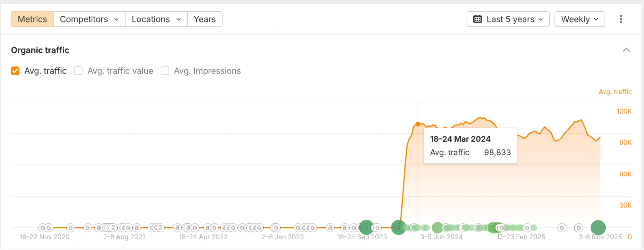Click the orange data point on the traffic line

coord(418,124)
